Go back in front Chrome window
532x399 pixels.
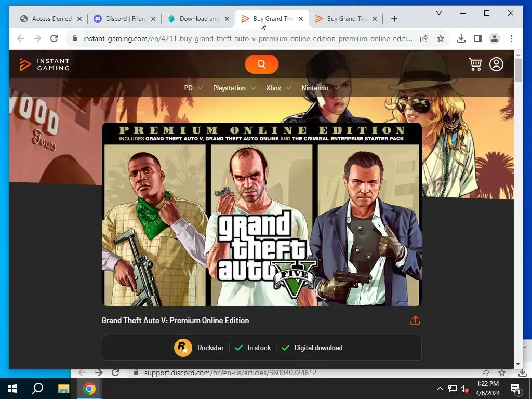[x=21, y=38]
